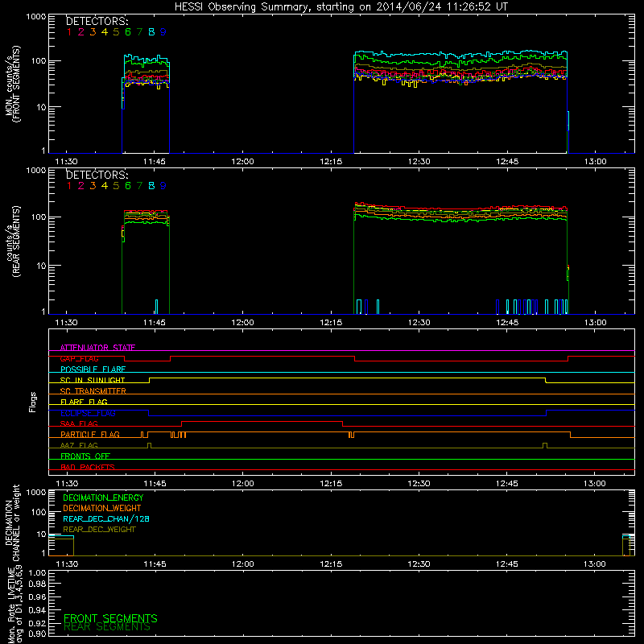Image resolution: width=644 pixels, height=644 pixels.
Task: Click the DECIMATION_ENERGY legend entry
Action: click(x=103, y=497)
